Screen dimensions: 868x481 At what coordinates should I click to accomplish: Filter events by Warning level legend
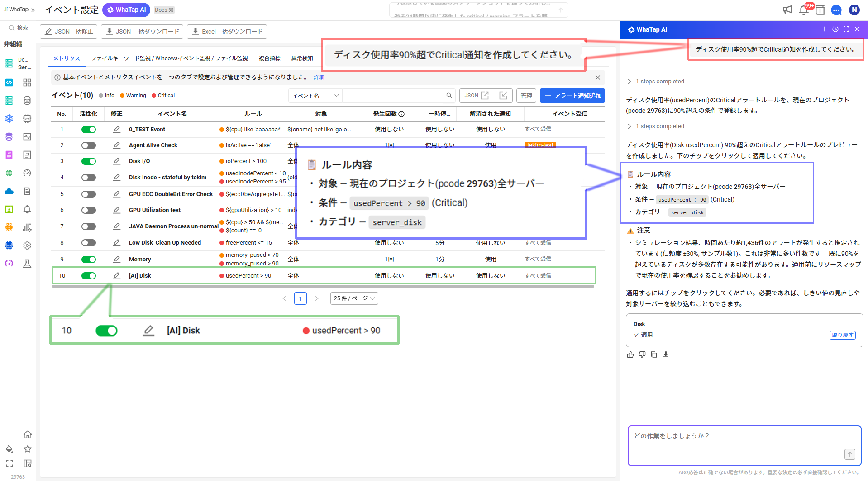coord(133,96)
